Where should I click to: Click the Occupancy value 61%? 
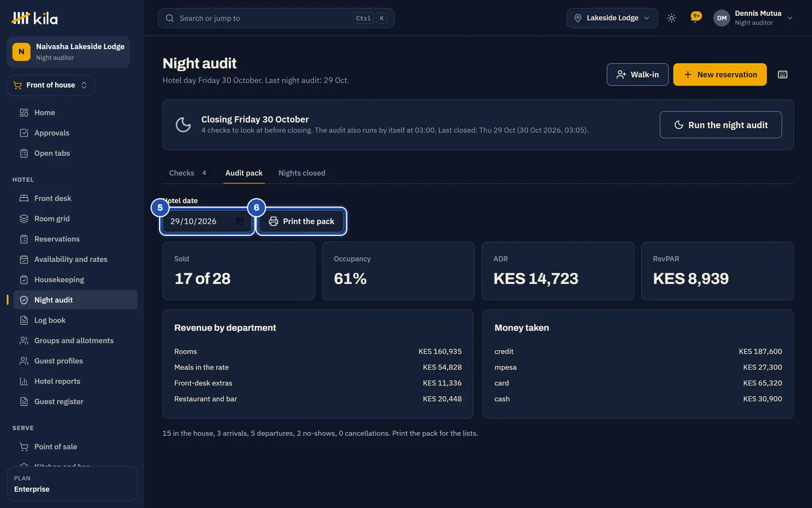coord(350,279)
